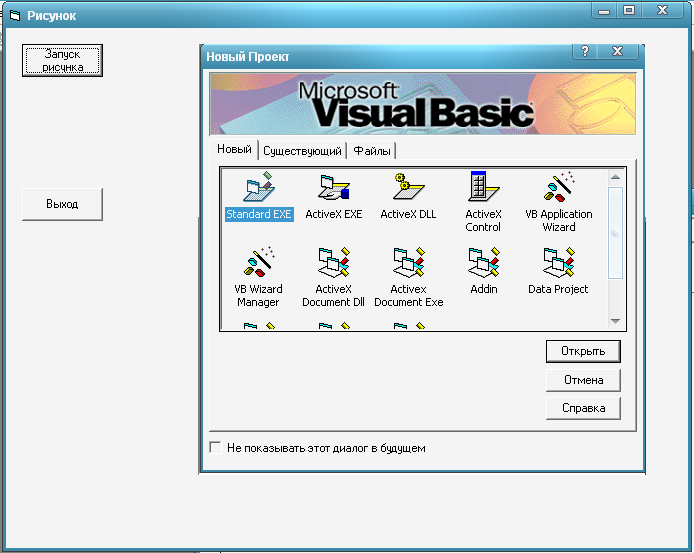Select the Data Project icon

[x=559, y=262]
